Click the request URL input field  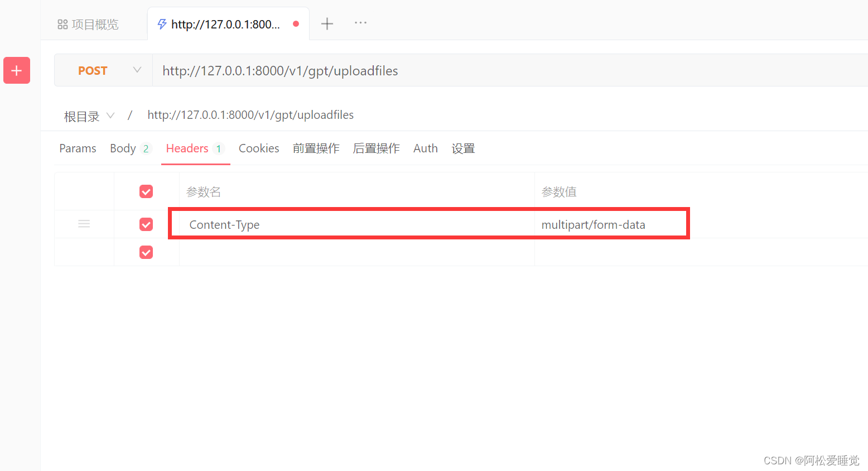pos(510,70)
